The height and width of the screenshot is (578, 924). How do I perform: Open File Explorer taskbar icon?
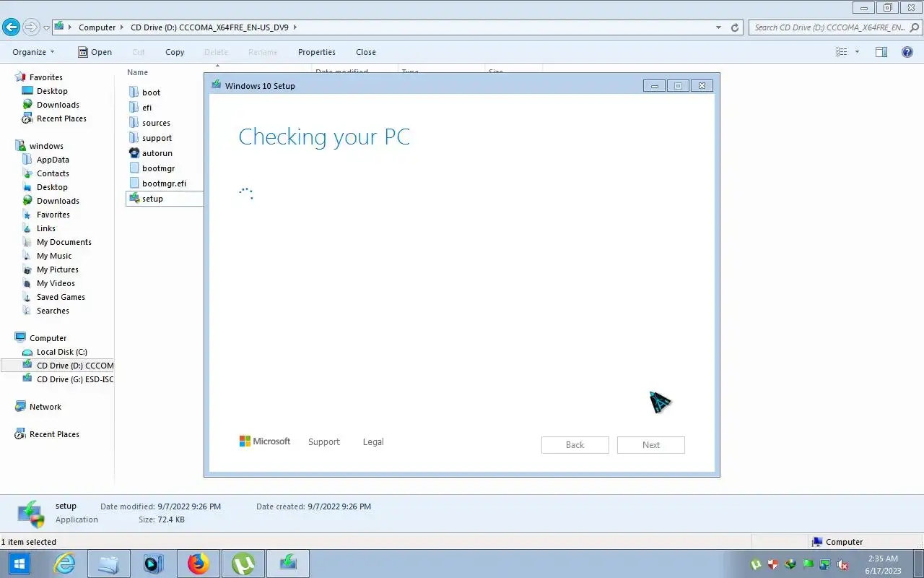pos(109,564)
